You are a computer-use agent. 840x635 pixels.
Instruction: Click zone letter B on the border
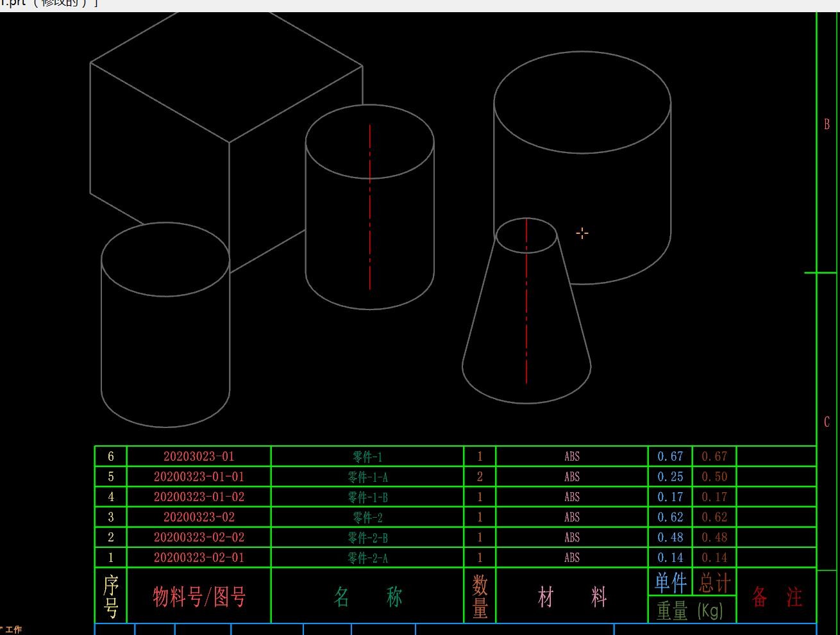[x=827, y=124]
